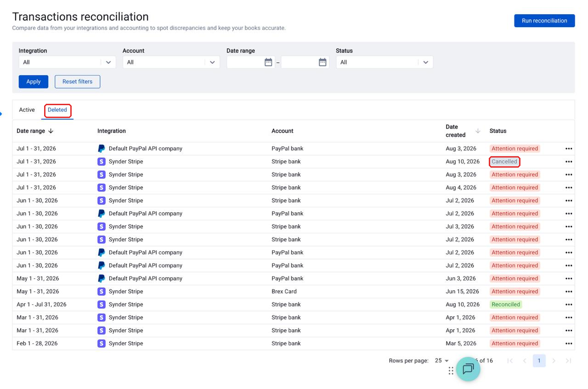This screenshot has height=389, width=588.
Task: Click the Account column header
Action: tap(283, 131)
